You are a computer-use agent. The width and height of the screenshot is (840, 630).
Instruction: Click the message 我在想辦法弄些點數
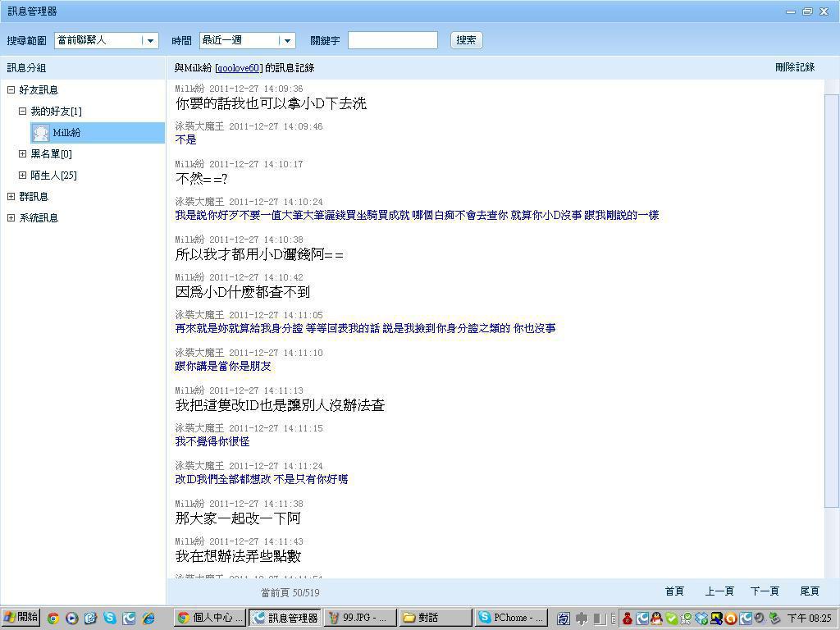238,556
